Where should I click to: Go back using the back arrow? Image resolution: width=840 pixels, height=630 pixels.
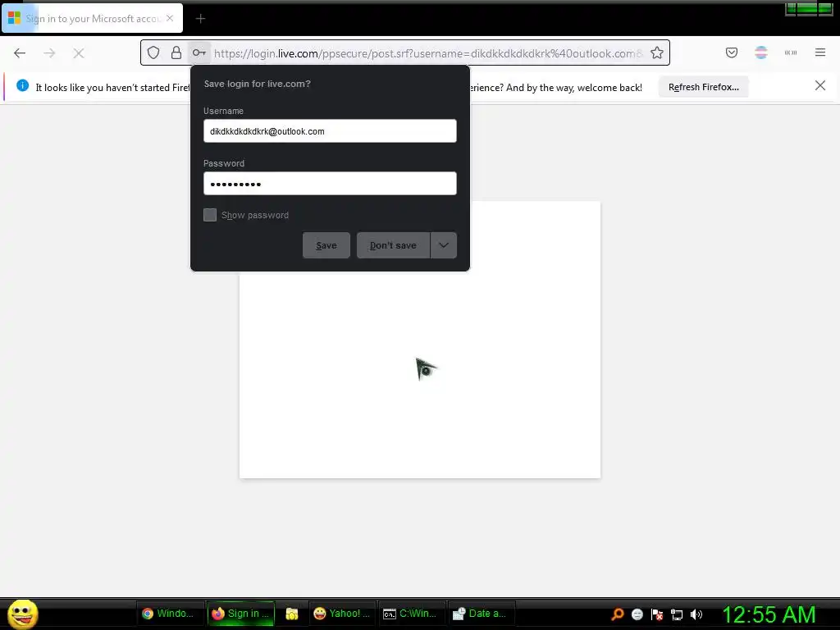coord(20,53)
